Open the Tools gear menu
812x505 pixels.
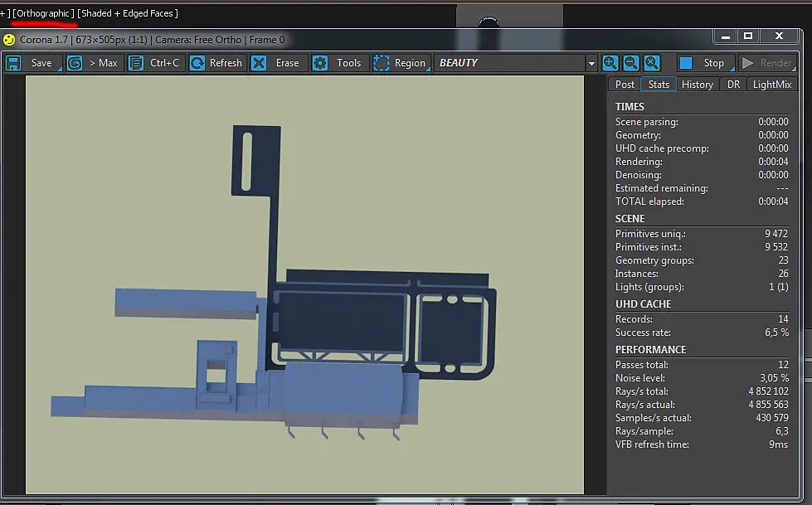pos(338,63)
